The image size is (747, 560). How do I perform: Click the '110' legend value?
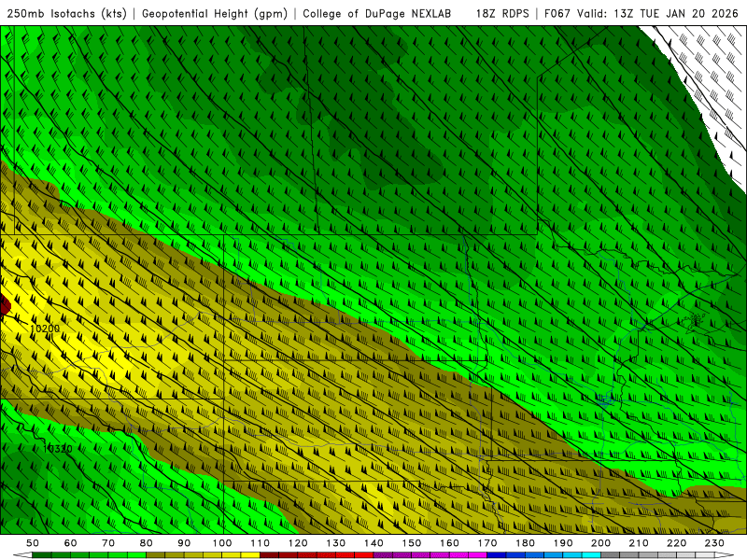[x=261, y=543]
